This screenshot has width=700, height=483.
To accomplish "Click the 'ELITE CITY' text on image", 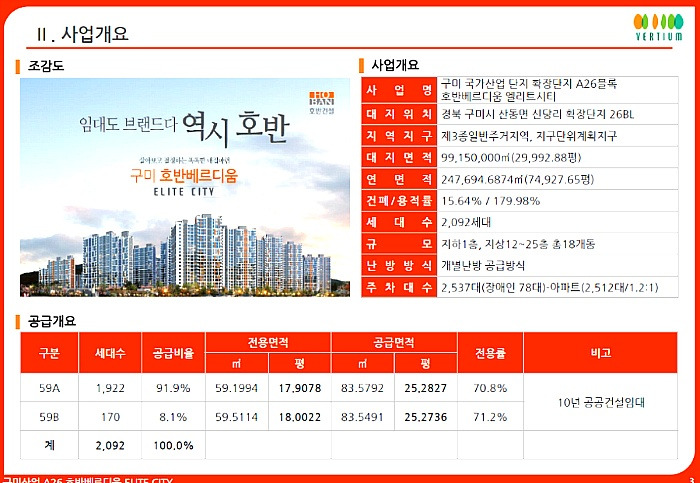I will tap(184, 192).
